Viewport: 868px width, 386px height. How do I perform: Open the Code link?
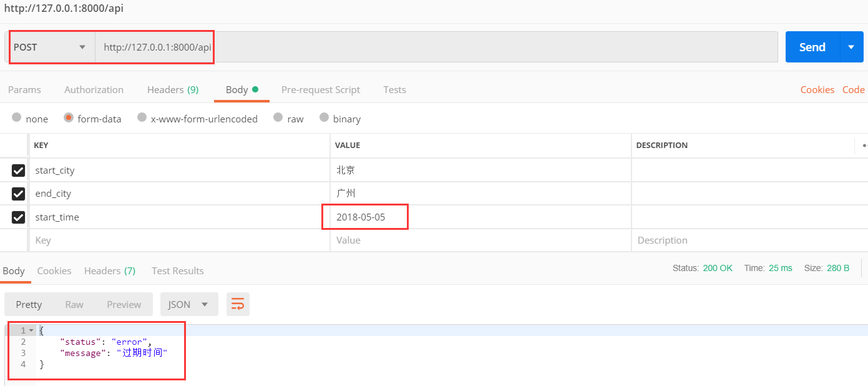854,89
